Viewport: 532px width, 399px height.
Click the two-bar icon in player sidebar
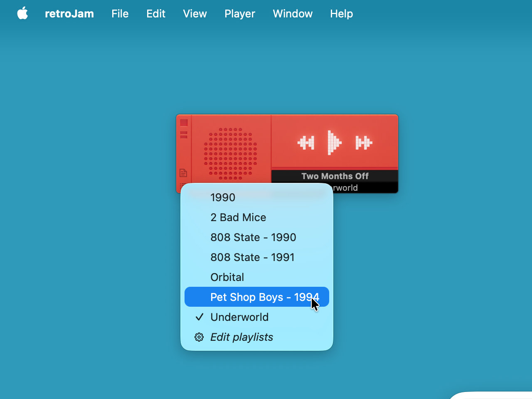184,135
